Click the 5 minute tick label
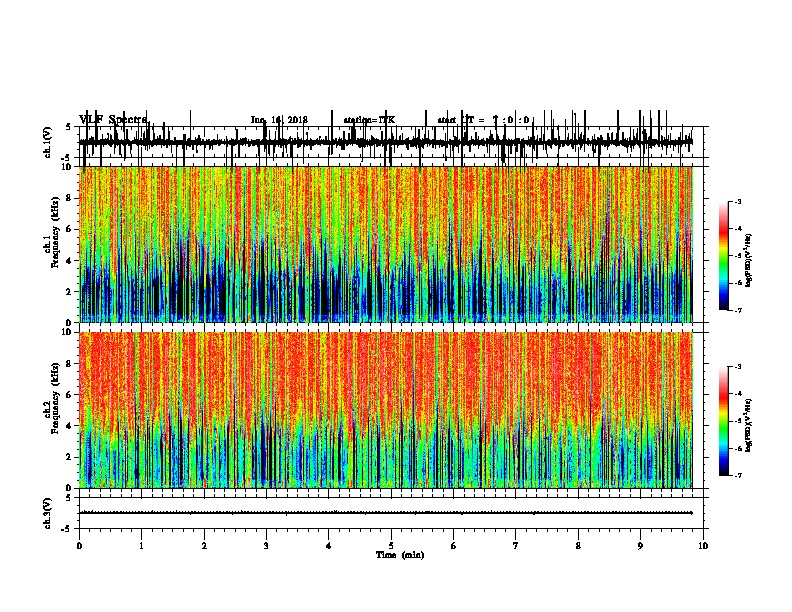This screenshot has height=612, width=792. pyautogui.click(x=391, y=546)
